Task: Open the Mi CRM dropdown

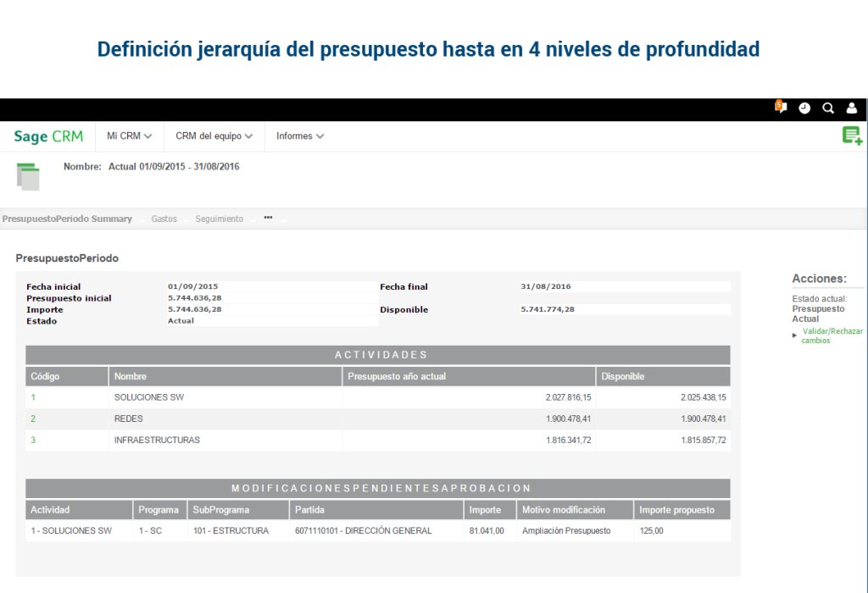Action: [129, 136]
